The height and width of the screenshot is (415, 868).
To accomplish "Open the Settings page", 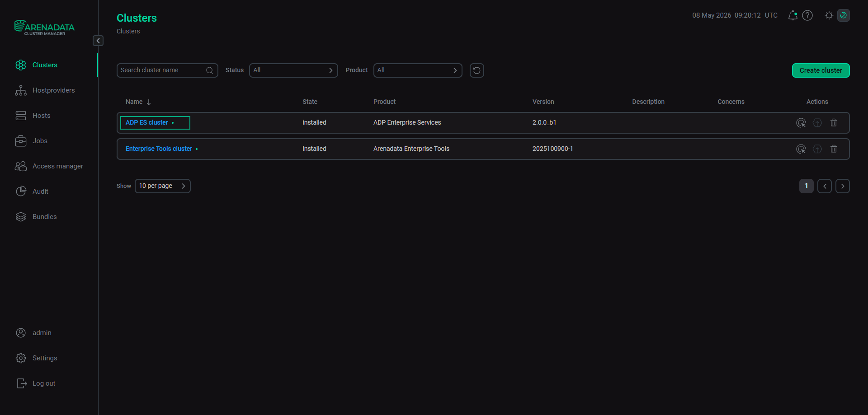I will (x=45, y=358).
